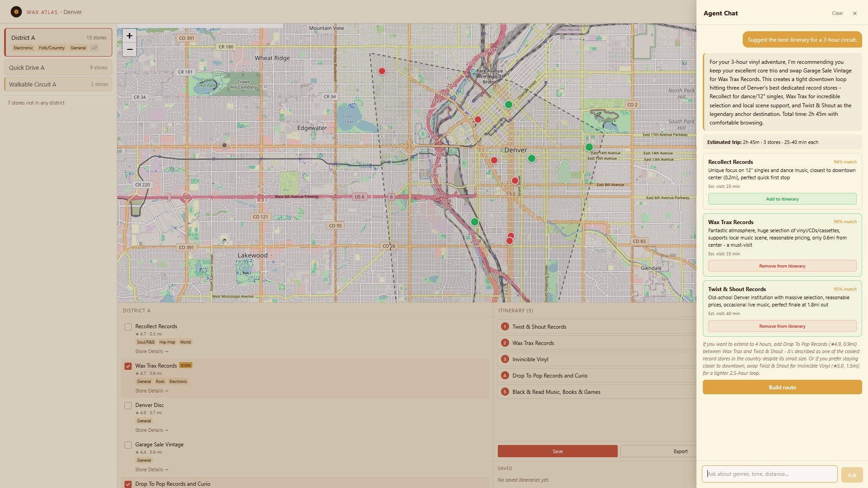Click the red marker on Grant Street
868x488 pixels.
click(515, 181)
